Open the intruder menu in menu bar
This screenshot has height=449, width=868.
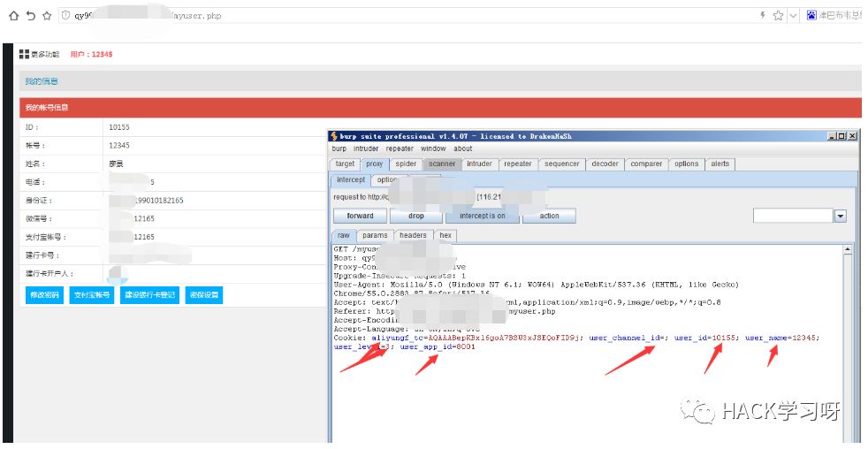(366, 148)
